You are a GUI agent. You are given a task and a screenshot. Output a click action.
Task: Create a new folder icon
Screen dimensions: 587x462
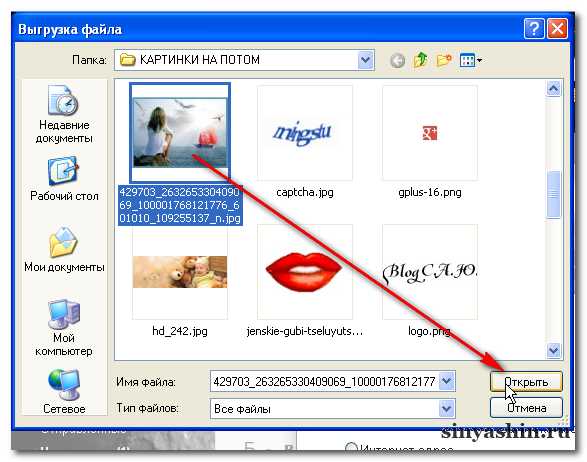[444, 60]
